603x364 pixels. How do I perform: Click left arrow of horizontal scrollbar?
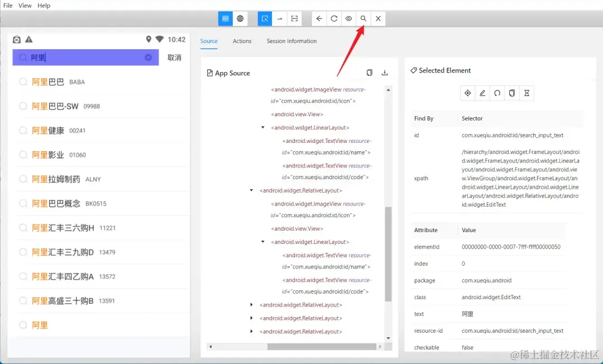(210, 347)
